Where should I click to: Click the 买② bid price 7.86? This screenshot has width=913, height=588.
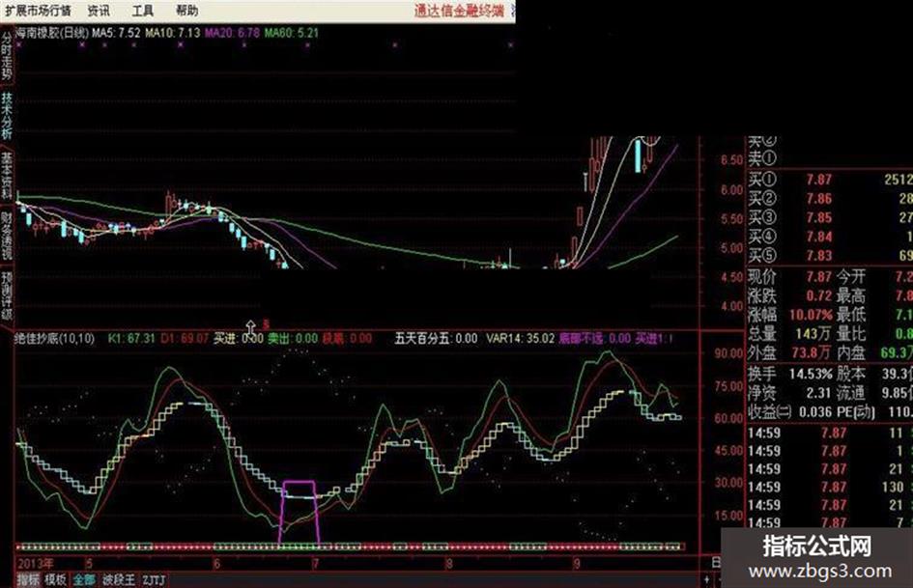(818, 199)
